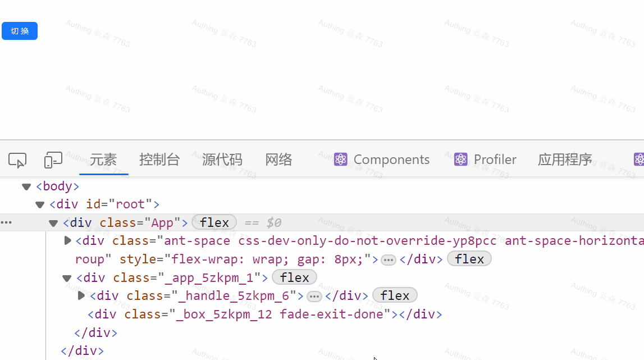Expand ellipsis contents of ant-space div
The image size is (644, 360).
click(388, 259)
